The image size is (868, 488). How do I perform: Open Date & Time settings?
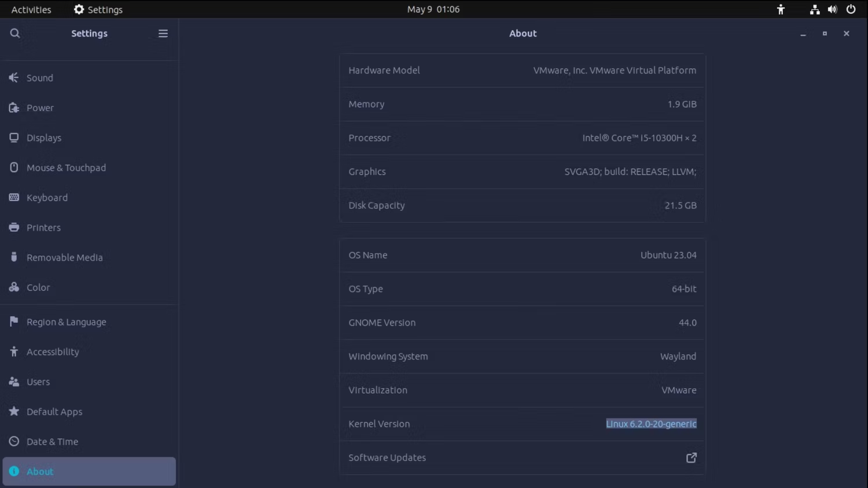[89, 441]
